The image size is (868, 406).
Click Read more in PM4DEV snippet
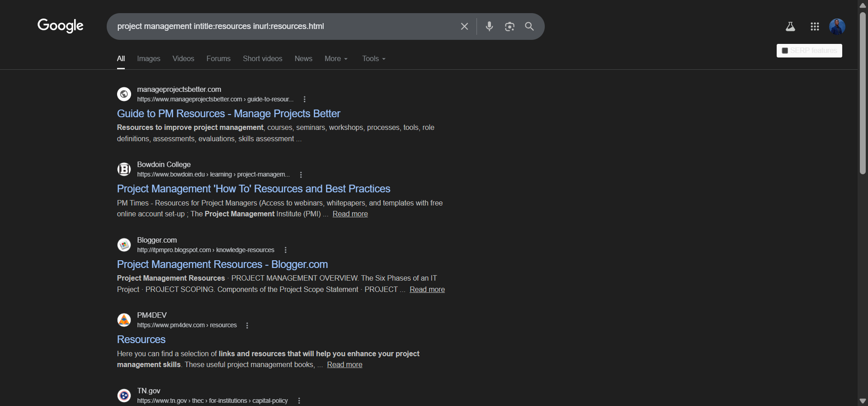344,365
